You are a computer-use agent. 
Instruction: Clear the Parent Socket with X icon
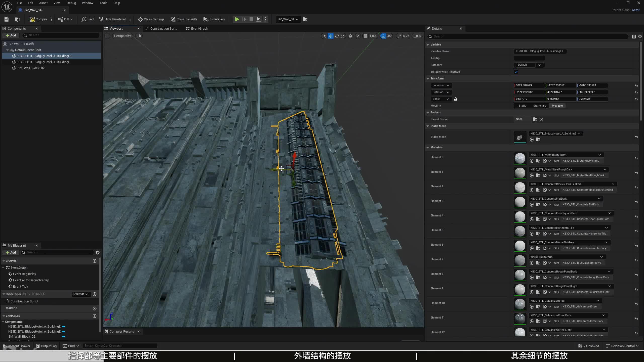(x=542, y=119)
